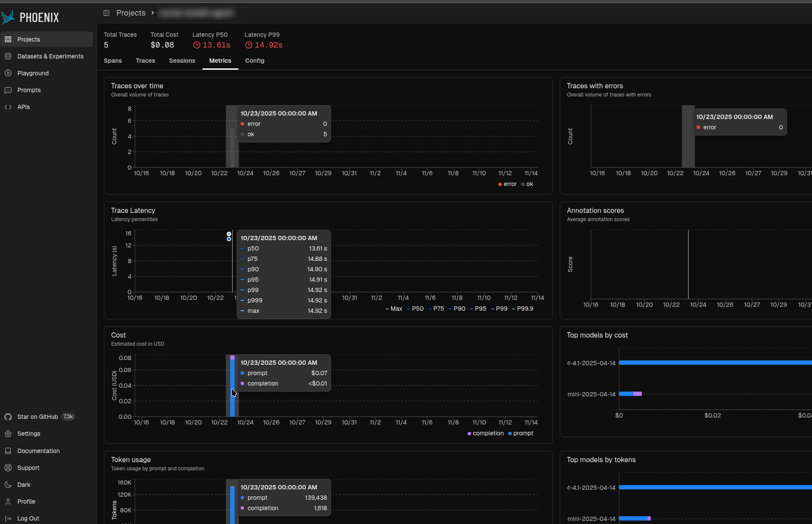The height and width of the screenshot is (524, 812).
Task: Toggle the sidebar collapse icon beside Projects
Action: (x=106, y=13)
